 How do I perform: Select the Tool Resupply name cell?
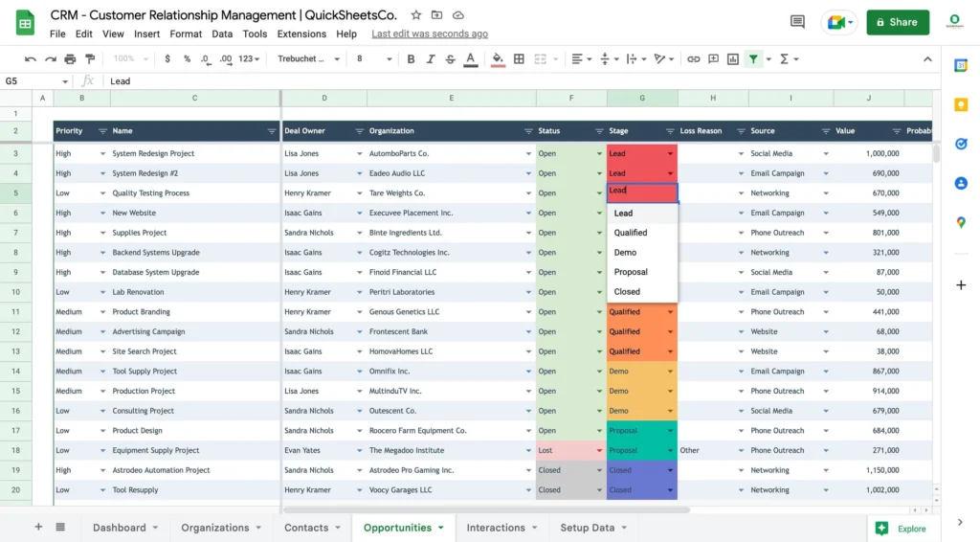[x=194, y=490]
